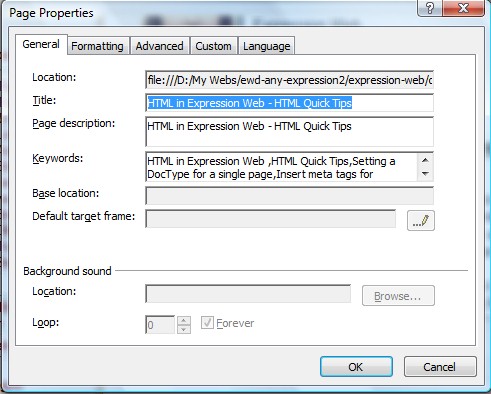Screen dimensions: 491x394
Task: Click the Base location field
Action: point(289,196)
